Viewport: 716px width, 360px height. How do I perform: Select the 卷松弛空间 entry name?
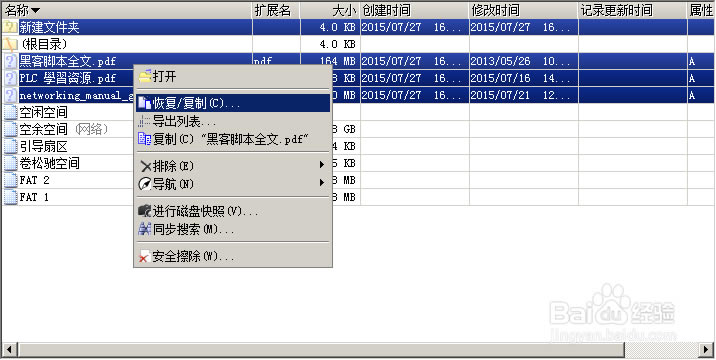(x=49, y=163)
